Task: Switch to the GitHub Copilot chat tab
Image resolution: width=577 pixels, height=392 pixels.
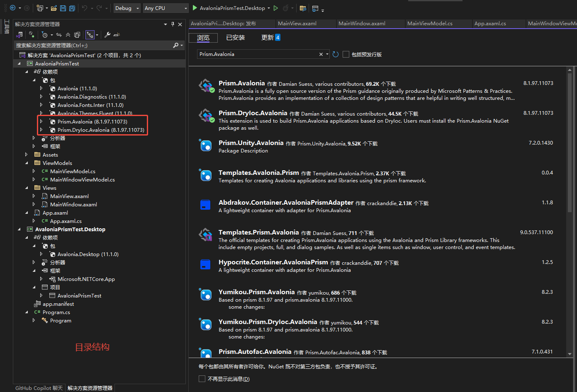Action: (39, 388)
